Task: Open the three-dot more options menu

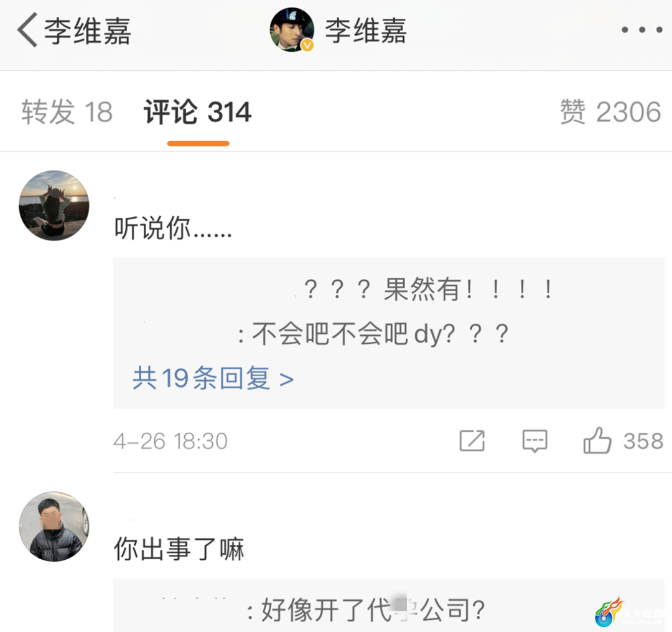Action: [642, 30]
